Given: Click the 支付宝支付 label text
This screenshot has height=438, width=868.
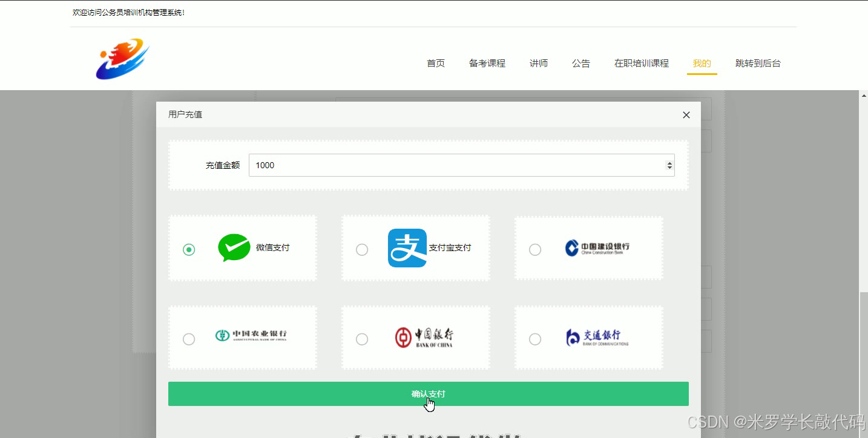Looking at the screenshot, I should pyautogui.click(x=450, y=247).
